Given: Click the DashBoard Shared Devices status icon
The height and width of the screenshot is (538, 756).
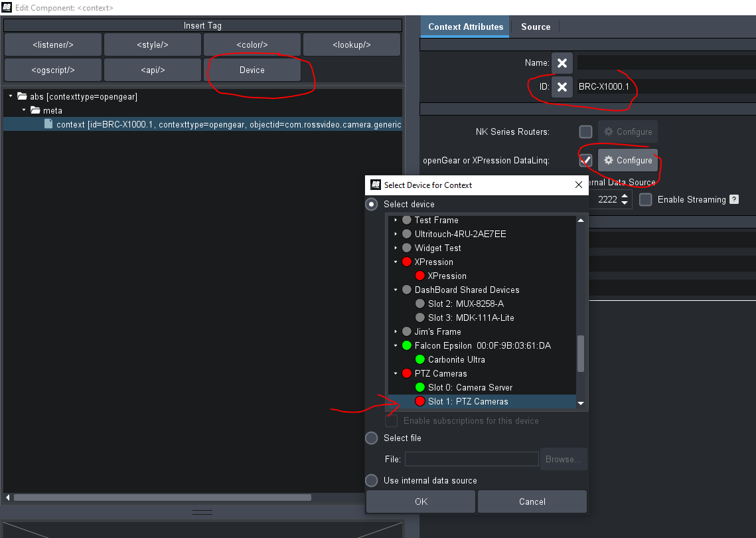Looking at the screenshot, I should coord(406,290).
